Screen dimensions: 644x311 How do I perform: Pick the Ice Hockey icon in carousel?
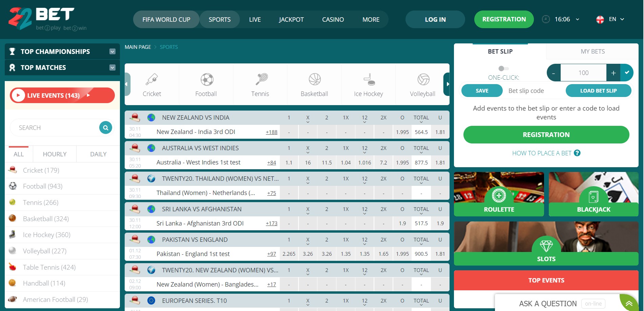(369, 79)
